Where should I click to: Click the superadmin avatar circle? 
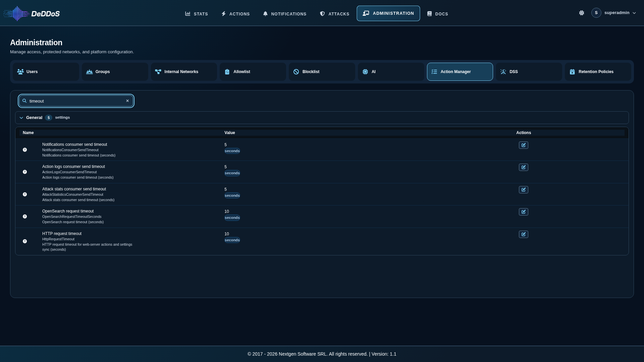(x=596, y=13)
